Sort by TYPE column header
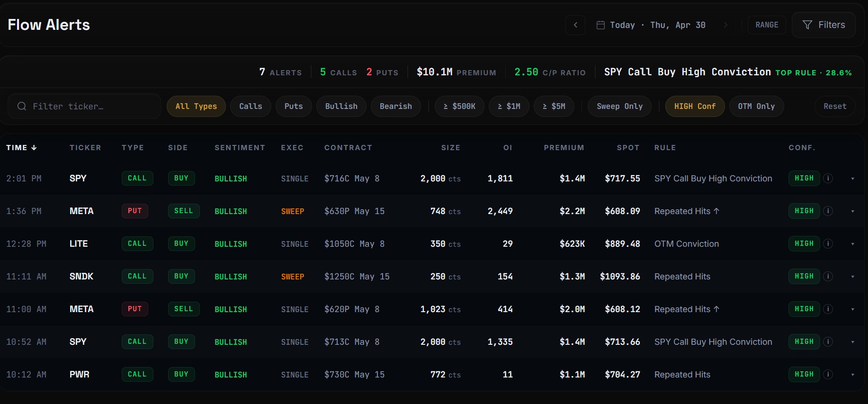This screenshot has width=868, height=404. coord(133,148)
